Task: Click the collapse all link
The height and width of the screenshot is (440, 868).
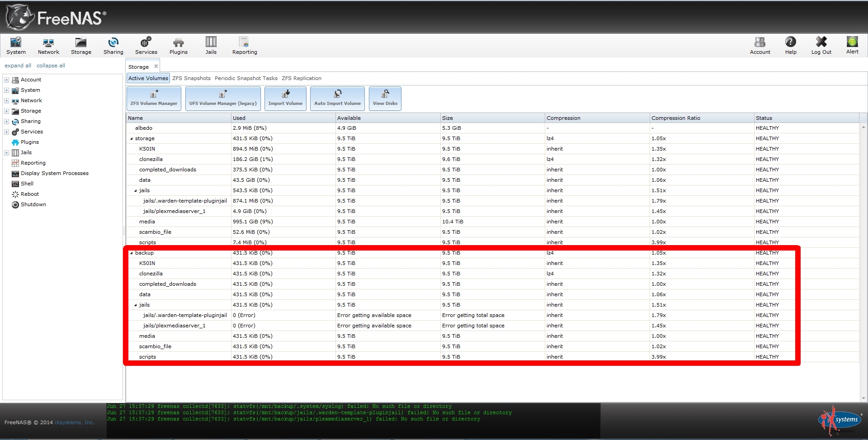Action: [51, 66]
